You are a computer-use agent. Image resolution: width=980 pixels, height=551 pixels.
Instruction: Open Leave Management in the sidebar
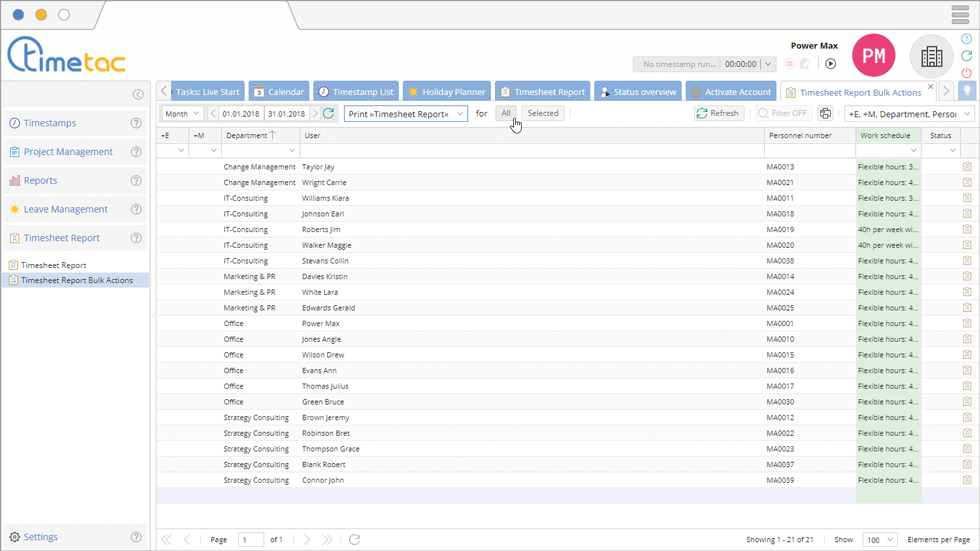(x=65, y=210)
